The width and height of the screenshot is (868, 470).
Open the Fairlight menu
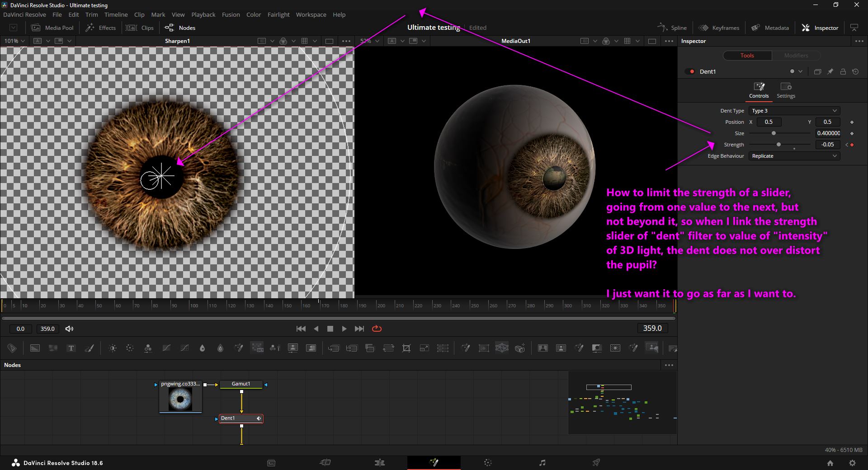pyautogui.click(x=278, y=14)
